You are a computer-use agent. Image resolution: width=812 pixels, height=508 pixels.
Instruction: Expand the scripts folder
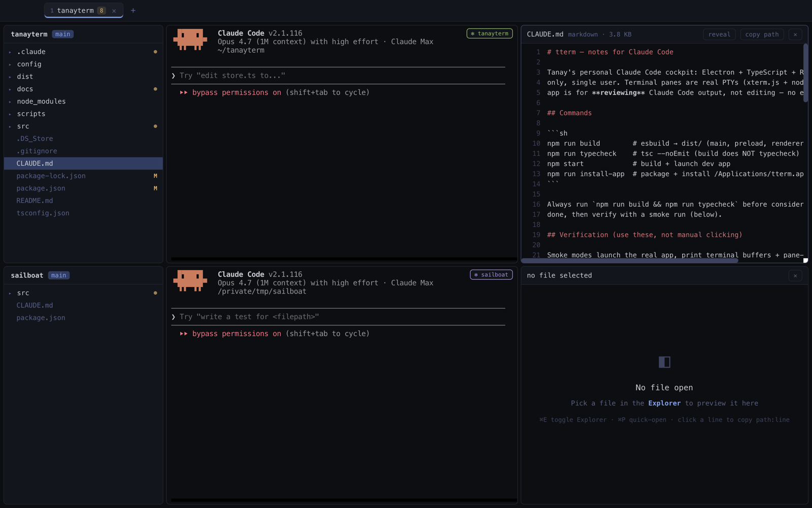[83, 114]
